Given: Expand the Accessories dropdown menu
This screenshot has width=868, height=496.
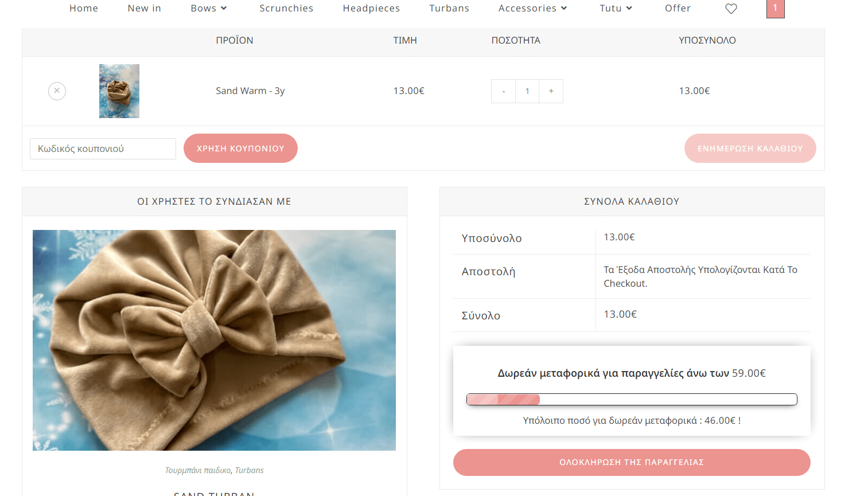Looking at the screenshot, I should (x=532, y=8).
